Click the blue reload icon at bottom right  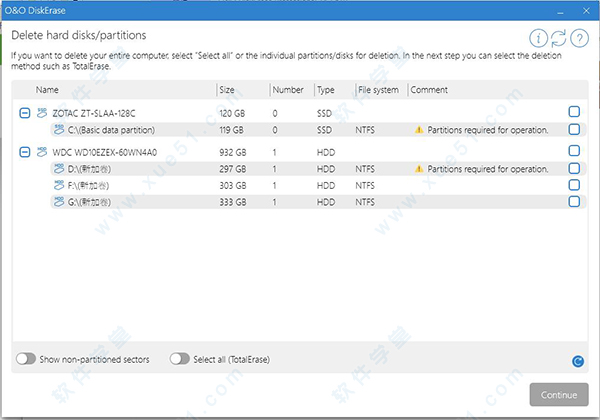[x=578, y=361]
